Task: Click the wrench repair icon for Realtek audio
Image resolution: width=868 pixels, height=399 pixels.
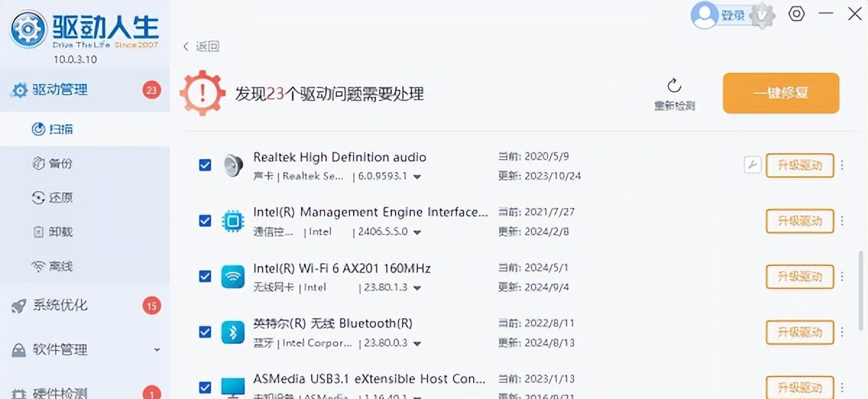Action: [x=752, y=165]
